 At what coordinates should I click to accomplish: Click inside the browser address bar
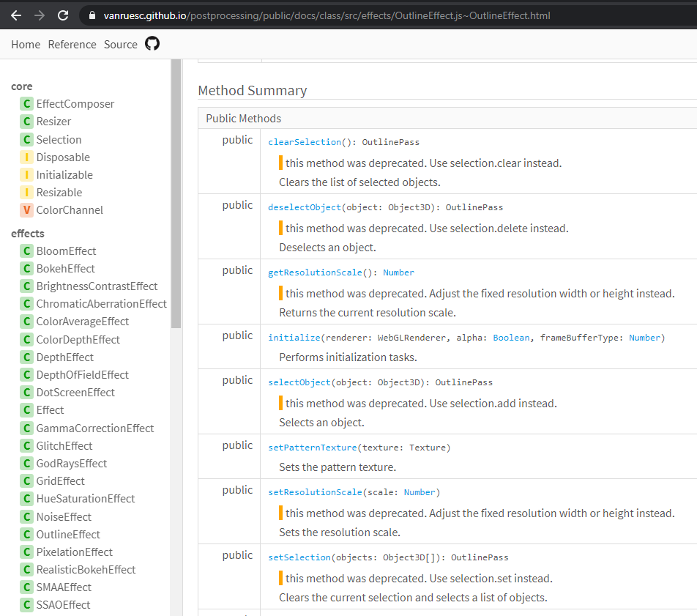pyautogui.click(x=293, y=14)
